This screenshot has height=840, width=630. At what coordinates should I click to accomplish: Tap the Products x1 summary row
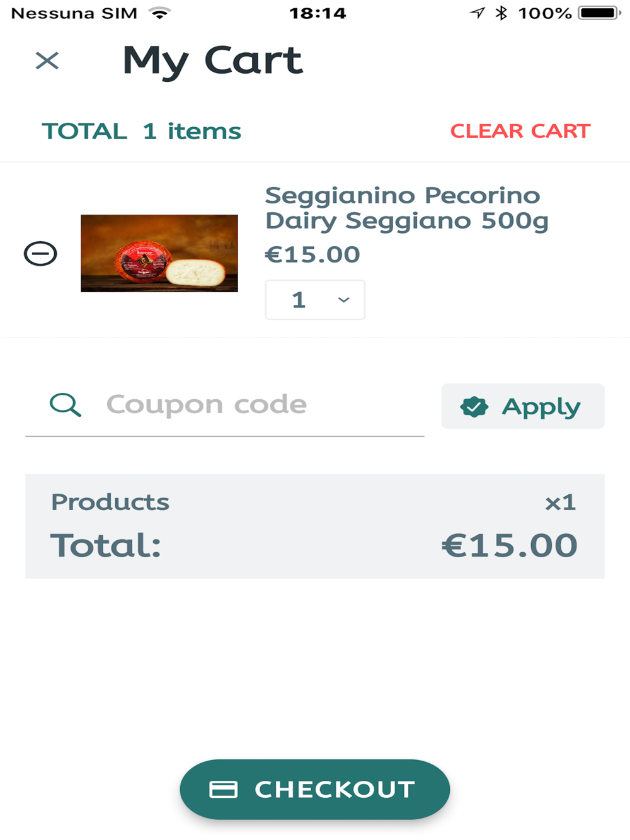click(314, 502)
